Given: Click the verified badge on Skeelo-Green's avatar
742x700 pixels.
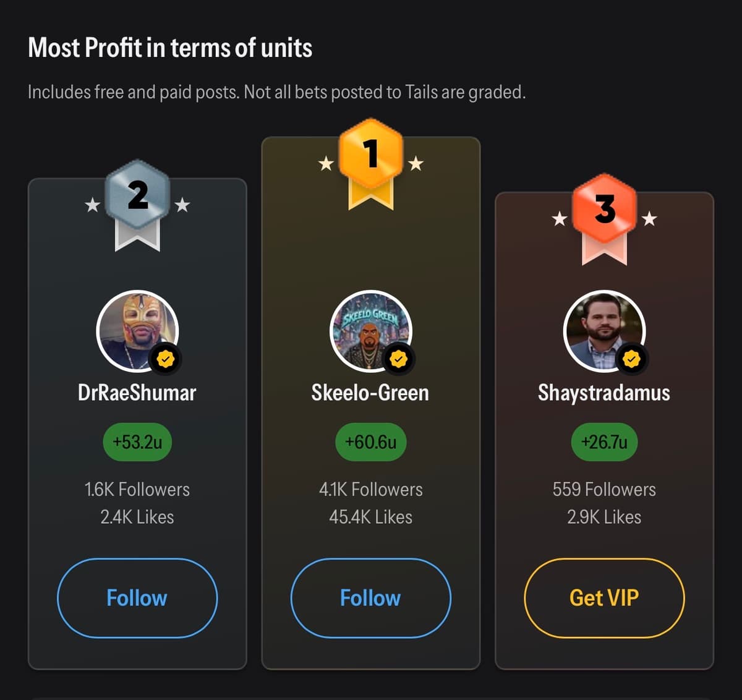Looking at the screenshot, I should (x=398, y=359).
